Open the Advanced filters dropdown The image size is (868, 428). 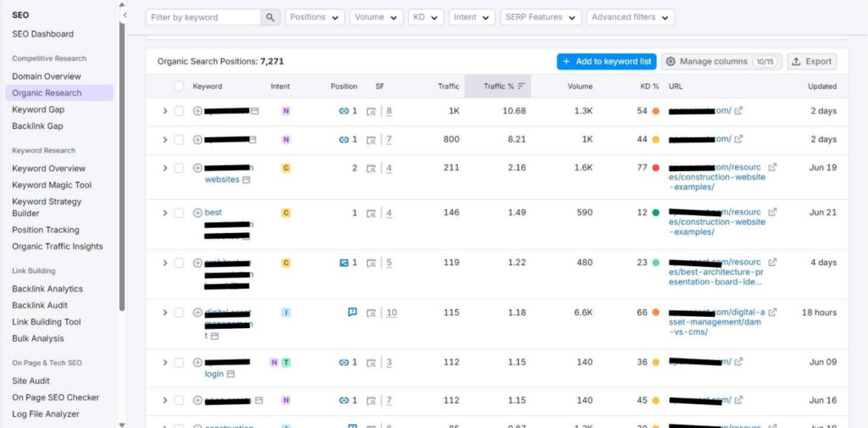(x=631, y=17)
